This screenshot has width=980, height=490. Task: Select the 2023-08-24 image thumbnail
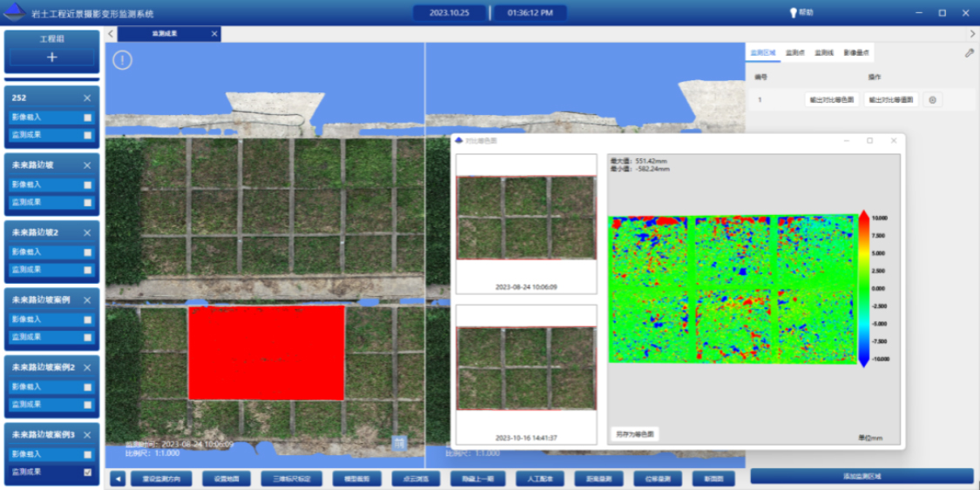click(525, 218)
